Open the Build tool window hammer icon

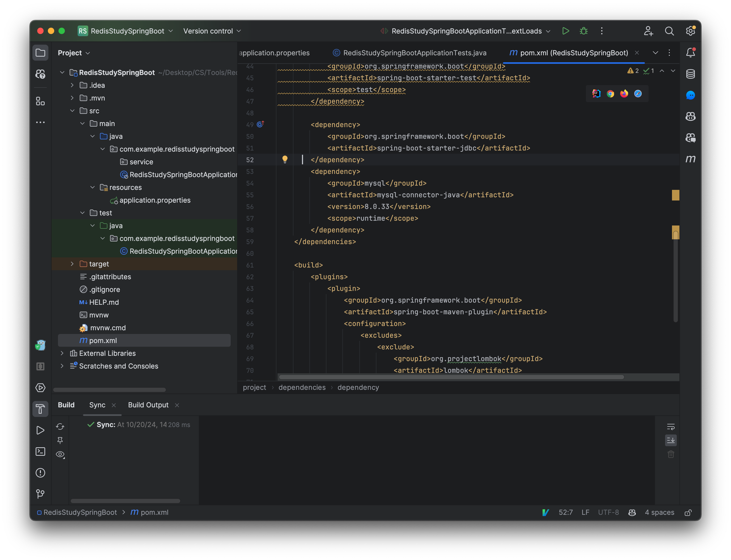pos(40,409)
